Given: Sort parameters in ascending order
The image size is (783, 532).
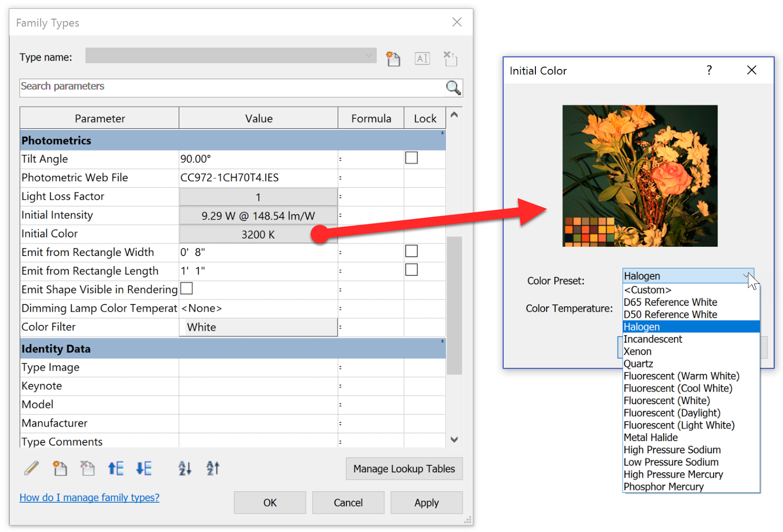Looking at the screenshot, I should coord(184,468).
